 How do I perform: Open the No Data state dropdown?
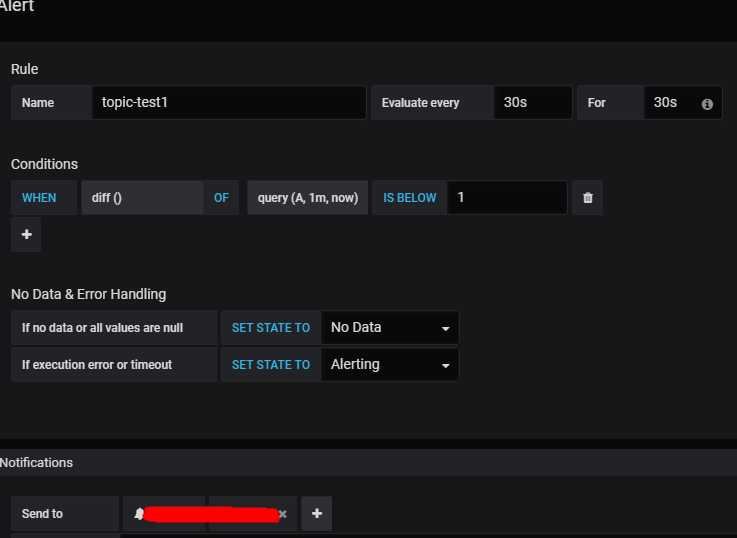(x=390, y=327)
